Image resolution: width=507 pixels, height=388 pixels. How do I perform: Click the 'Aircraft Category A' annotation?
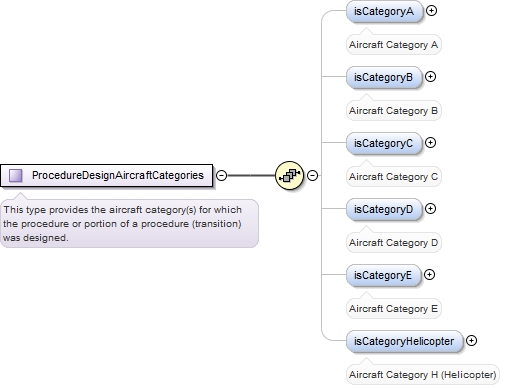pos(394,45)
